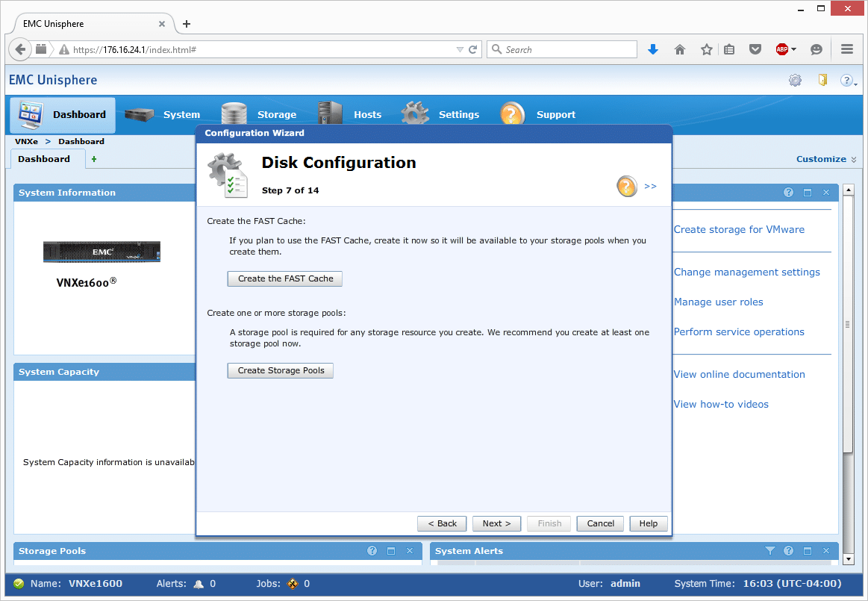Screen dimensions: 868x601
Task: Open Unisphere preferences gear icon in header
Action: [x=795, y=81]
